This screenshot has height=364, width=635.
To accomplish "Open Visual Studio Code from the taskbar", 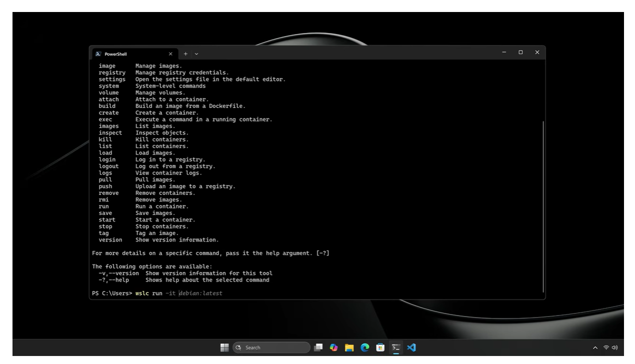I will [411, 347].
